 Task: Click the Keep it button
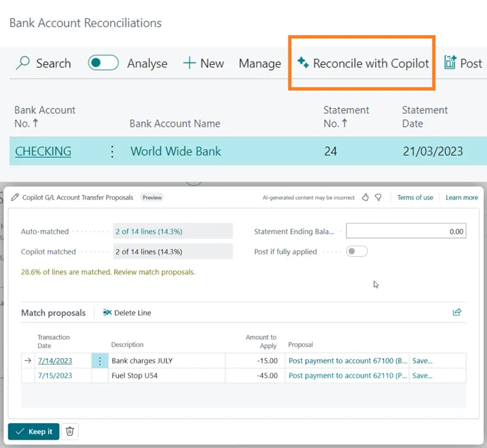click(34, 432)
